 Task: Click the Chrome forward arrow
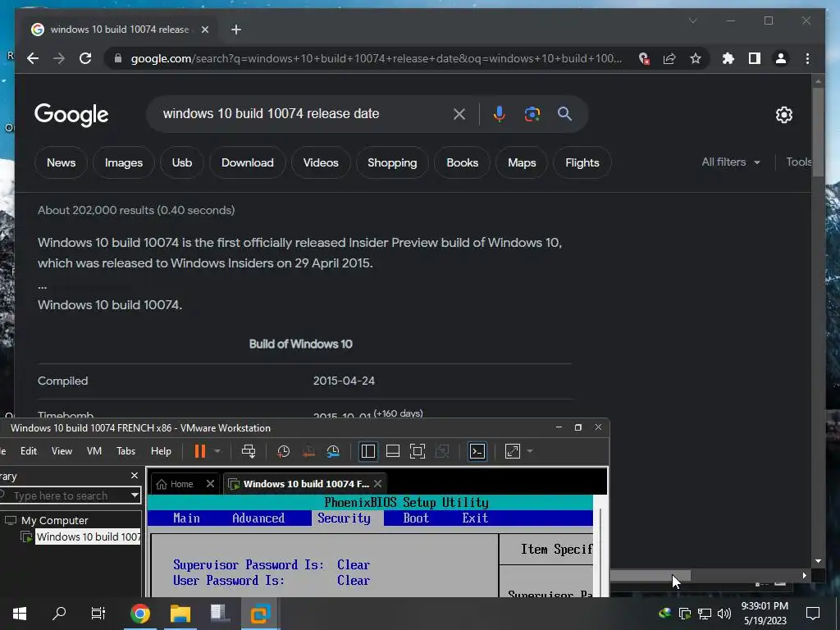click(x=59, y=58)
